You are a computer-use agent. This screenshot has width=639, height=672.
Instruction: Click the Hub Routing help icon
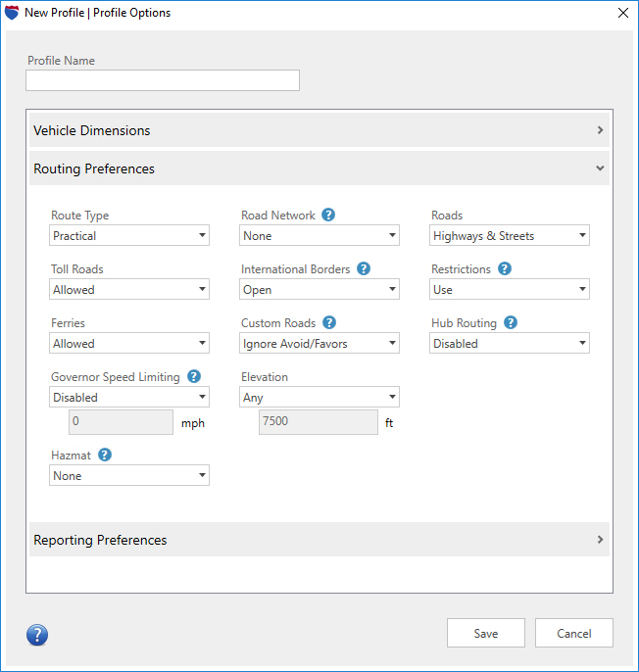[511, 322]
